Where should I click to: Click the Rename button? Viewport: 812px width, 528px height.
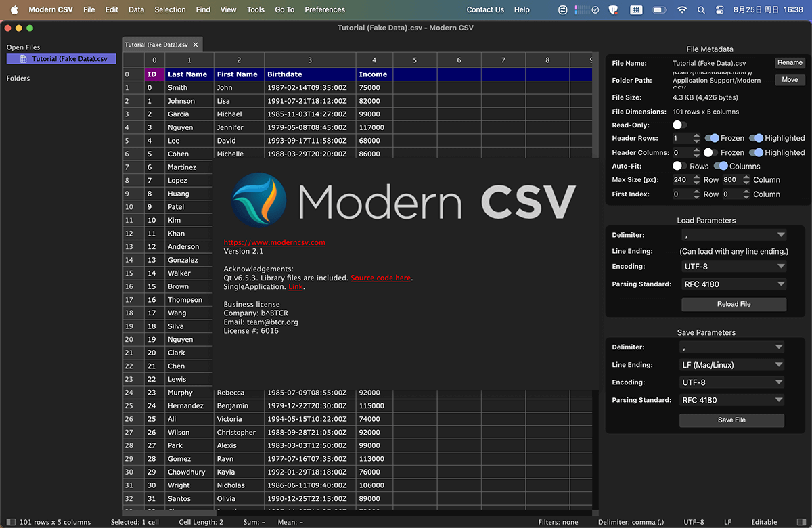point(790,62)
